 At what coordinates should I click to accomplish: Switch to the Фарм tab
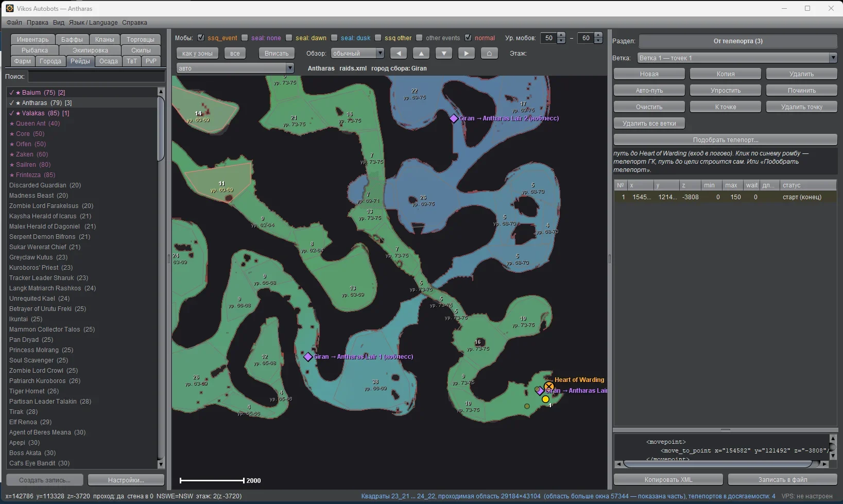pyautogui.click(x=23, y=61)
